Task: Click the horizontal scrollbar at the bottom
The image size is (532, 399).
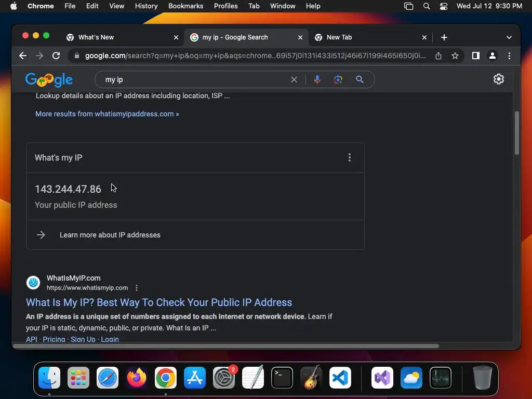Action: click(x=225, y=345)
